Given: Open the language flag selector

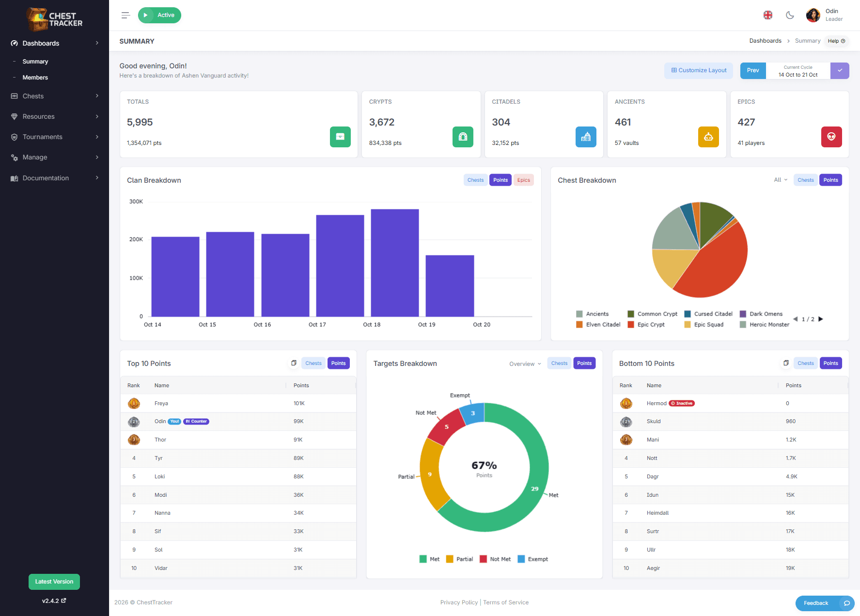Looking at the screenshot, I should [x=768, y=15].
